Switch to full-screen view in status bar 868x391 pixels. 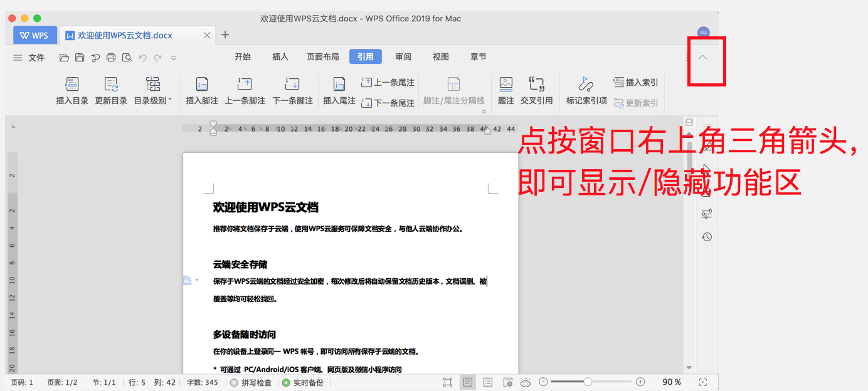(x=447, y=382)
